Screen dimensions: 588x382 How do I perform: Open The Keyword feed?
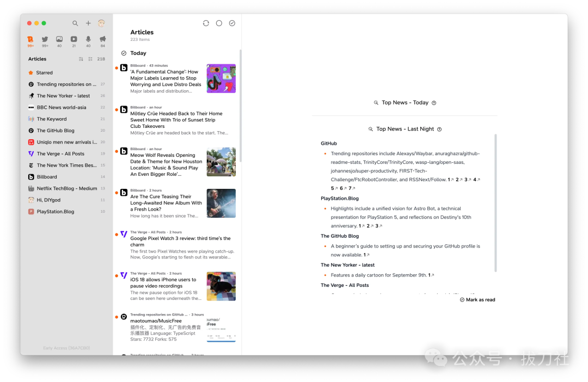coord(67,119)
